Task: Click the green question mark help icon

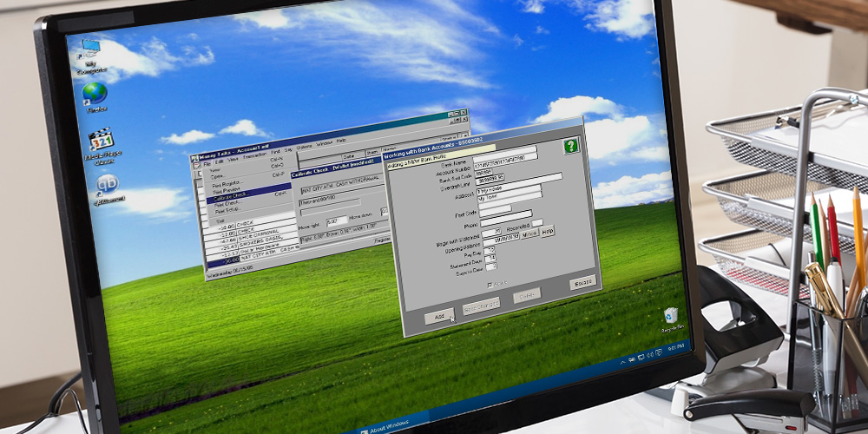Action: (571, 146)
